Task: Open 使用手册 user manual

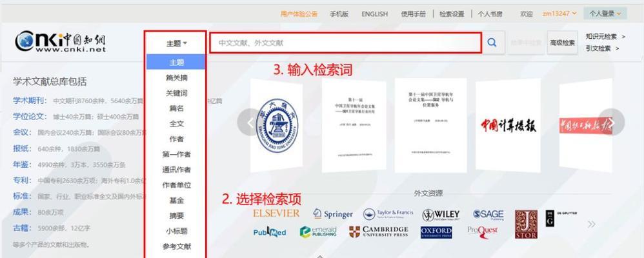Action: coord(413,14)
